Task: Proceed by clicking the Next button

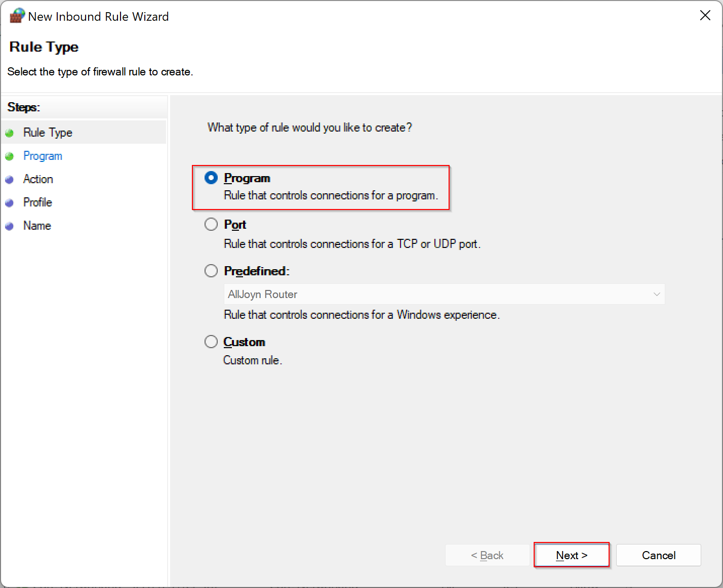Action: tap(572, 555)
